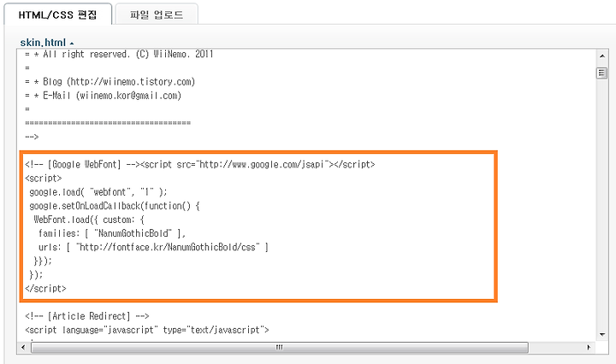
Task: Click the vertical scrollbar up arrow
Action: (x=601, y=56)
